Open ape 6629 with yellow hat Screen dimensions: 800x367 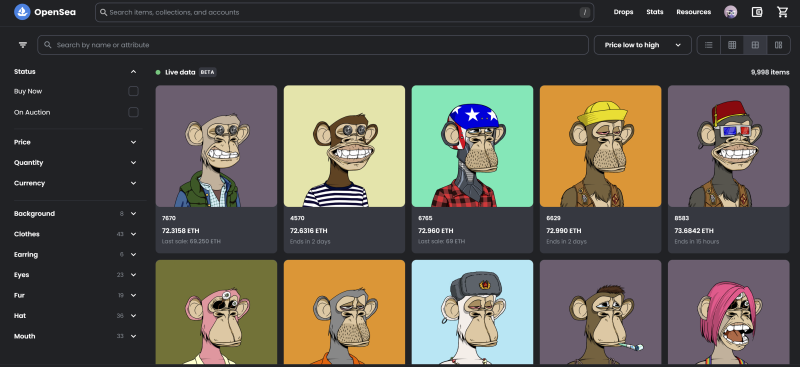pyautogui.click(x=601, y=146)
